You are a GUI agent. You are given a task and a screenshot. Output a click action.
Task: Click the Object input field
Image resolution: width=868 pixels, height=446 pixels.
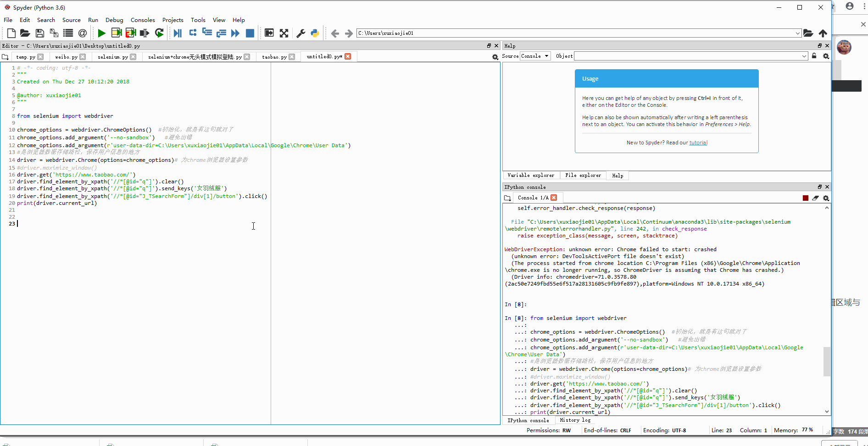click(x=688, y=56)
